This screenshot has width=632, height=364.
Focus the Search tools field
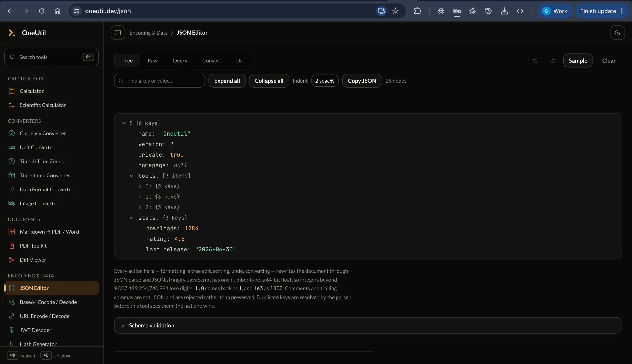[x=52, y=57]
